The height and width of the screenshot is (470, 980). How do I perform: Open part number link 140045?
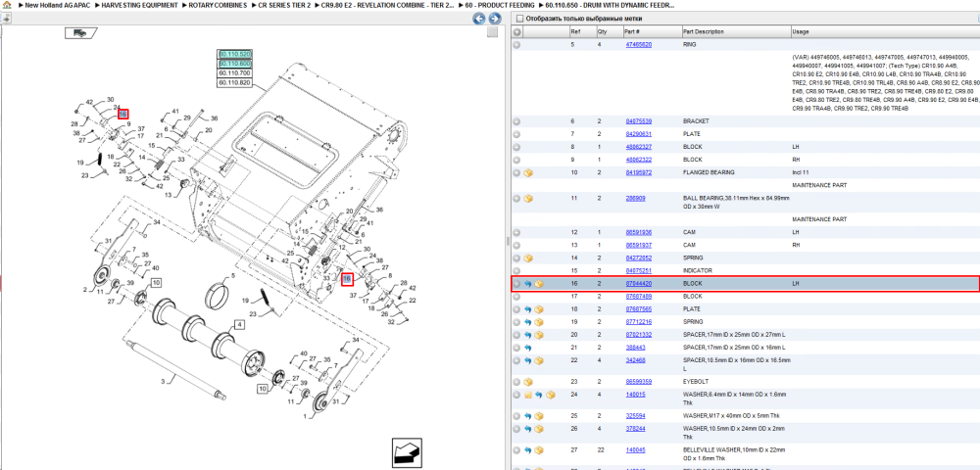636,450
